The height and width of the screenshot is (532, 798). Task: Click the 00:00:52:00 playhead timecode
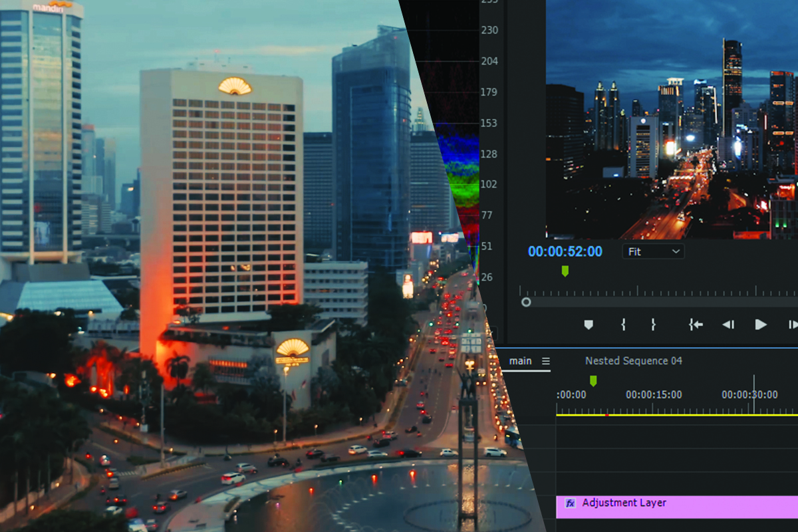point(565,251)
